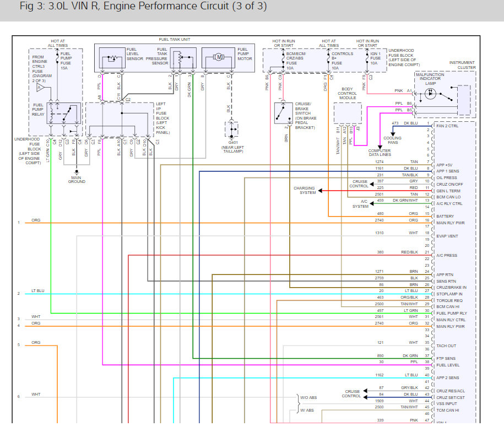
Task: Click the APP 2 SENS pin label
Action: coord(447,378)
